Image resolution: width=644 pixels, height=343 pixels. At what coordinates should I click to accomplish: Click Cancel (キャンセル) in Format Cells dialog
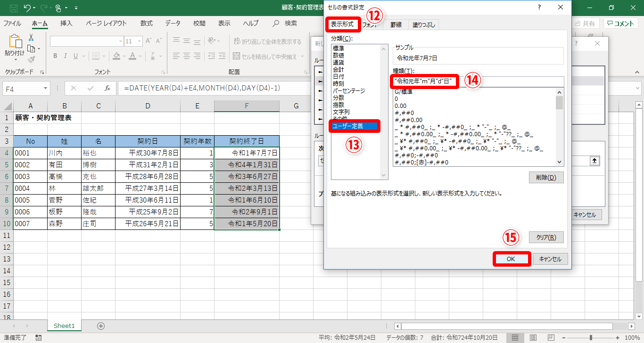[551, 259]
